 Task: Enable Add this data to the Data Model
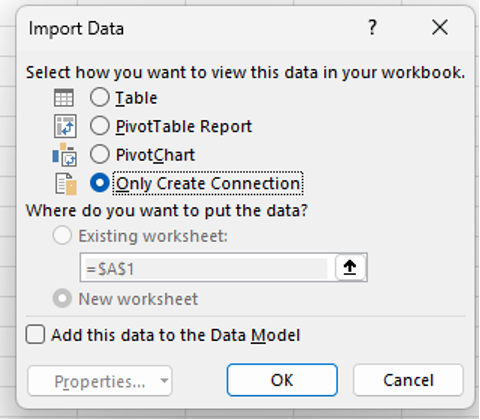(x=35, y=335)
